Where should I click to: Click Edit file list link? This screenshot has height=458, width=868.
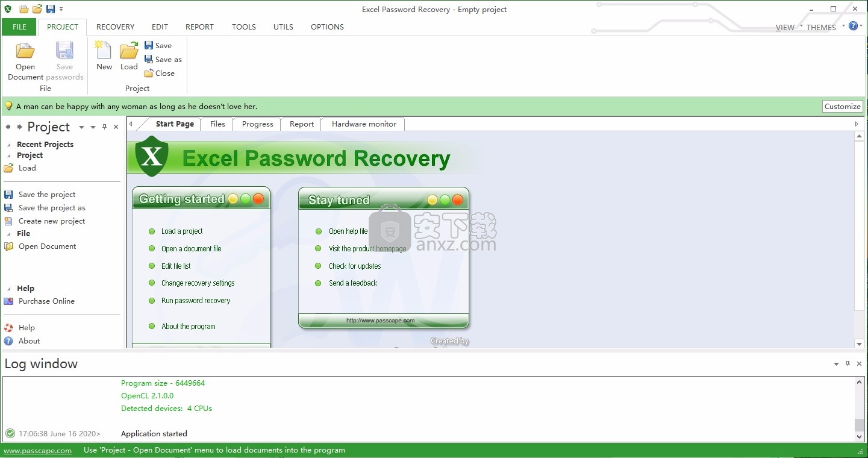pos(176,266)
